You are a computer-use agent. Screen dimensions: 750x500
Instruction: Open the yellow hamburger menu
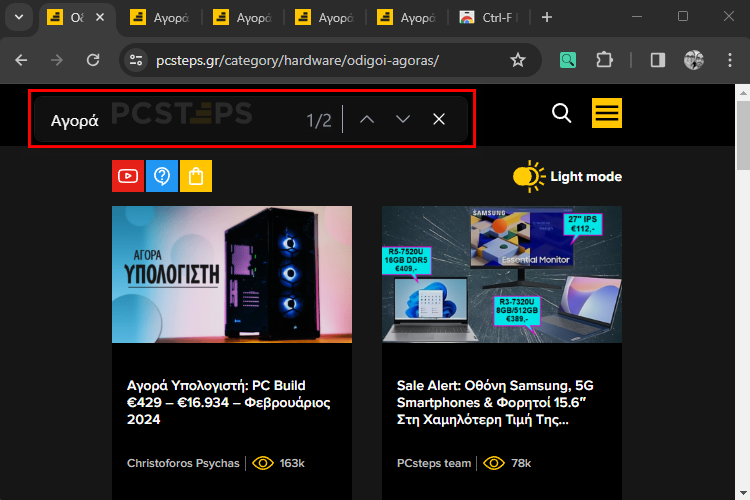click(607, 113)
